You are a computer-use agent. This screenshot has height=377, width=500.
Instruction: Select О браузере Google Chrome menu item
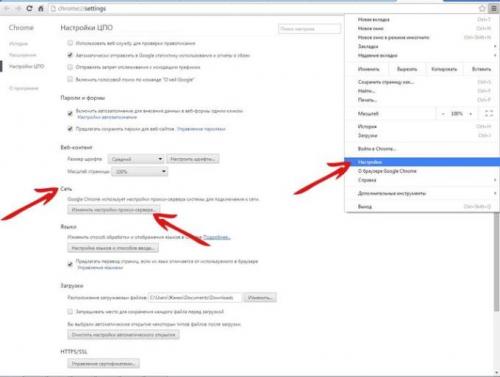click(x=422, y=171)
